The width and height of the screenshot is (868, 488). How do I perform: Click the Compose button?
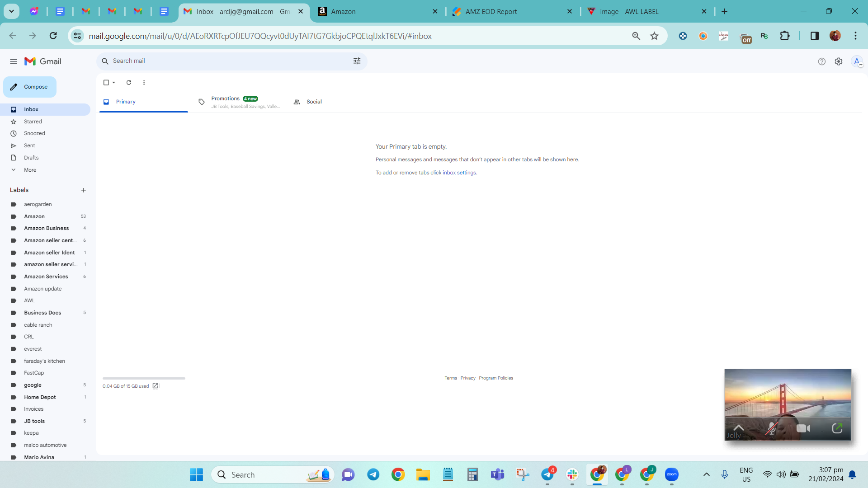pos(30,87)
